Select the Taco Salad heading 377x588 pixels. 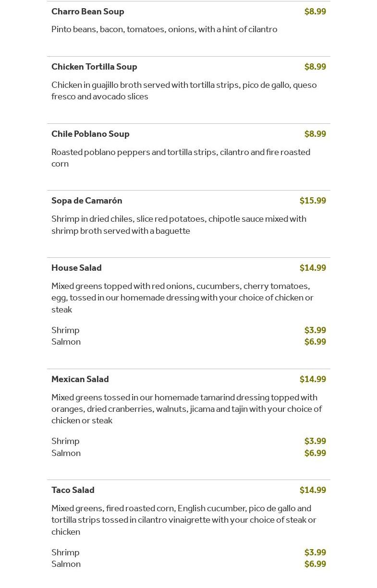73,490
